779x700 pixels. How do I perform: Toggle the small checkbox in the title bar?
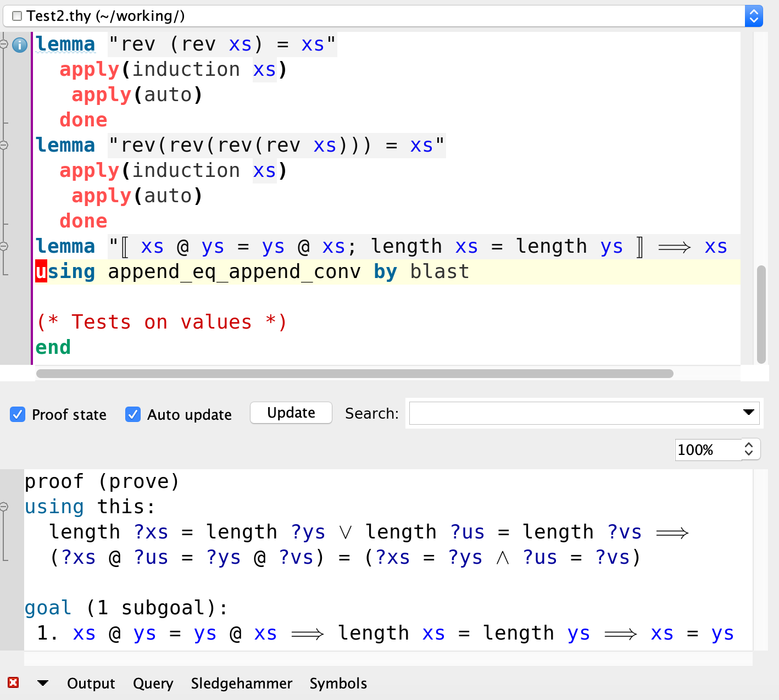point(16,16)
